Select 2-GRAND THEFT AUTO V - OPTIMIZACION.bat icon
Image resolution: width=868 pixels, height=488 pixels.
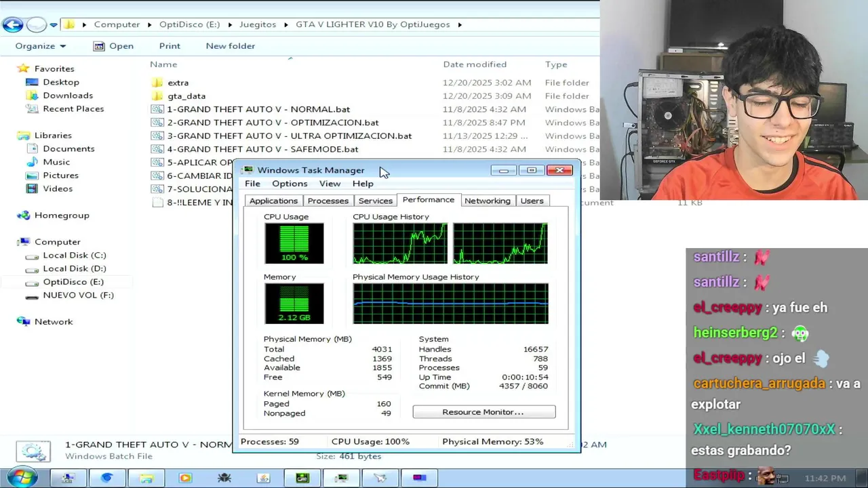click(157, 123)
